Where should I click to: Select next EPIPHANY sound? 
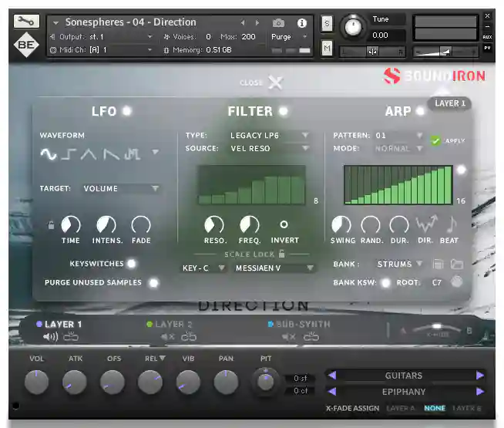point(480,391)
